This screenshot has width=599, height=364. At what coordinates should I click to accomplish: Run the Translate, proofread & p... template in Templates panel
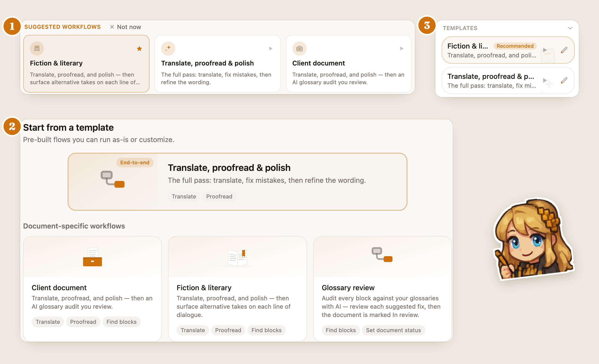[x=545, y=80]
